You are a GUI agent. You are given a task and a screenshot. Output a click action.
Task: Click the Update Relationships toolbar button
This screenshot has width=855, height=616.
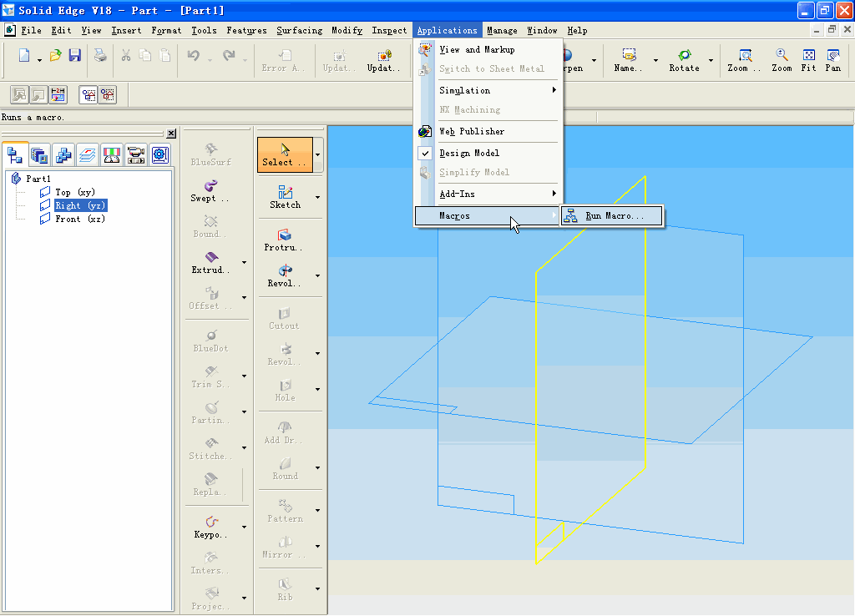[x=383, y=60]
